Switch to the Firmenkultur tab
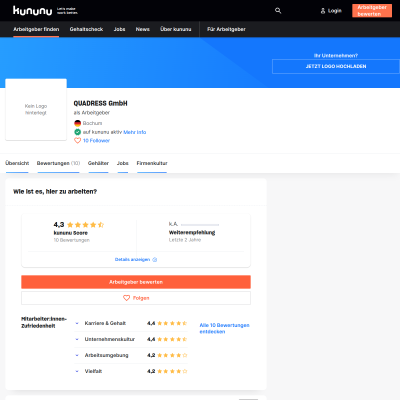This screenshot has height=400, width=400. [x=152, y=163]
